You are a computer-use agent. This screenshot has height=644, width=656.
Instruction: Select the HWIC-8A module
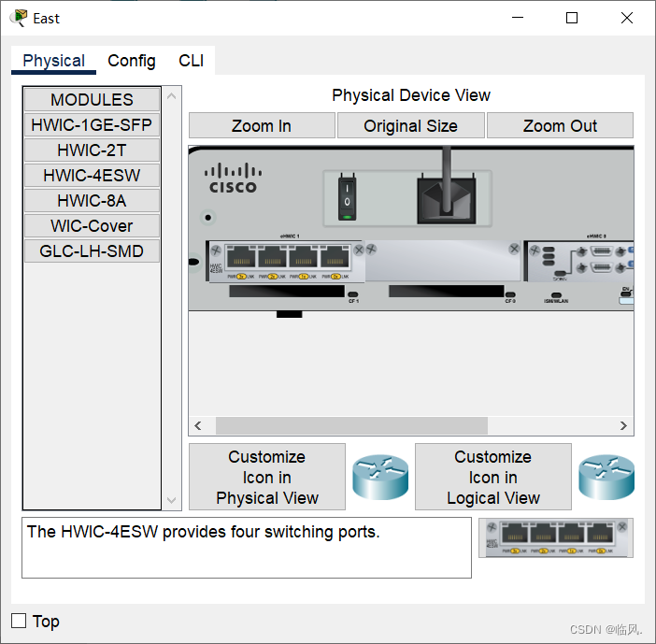(x=92, y=200)
